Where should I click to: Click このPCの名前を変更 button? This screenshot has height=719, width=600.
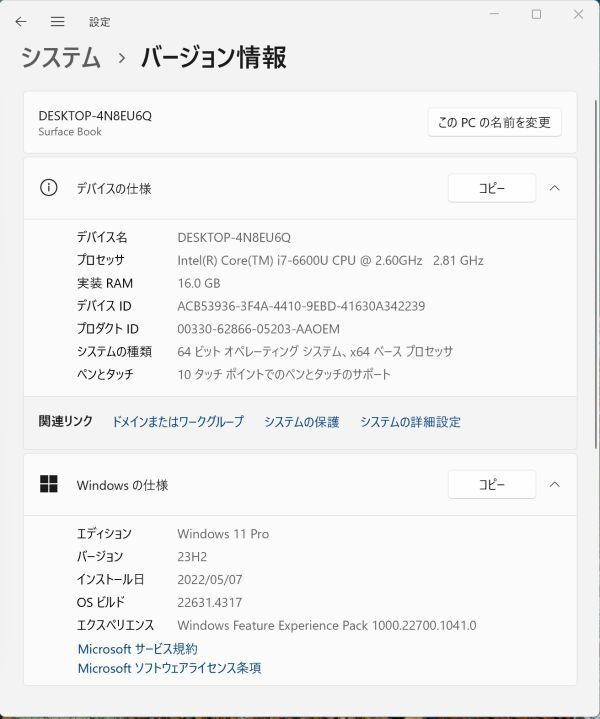point(494,122)
